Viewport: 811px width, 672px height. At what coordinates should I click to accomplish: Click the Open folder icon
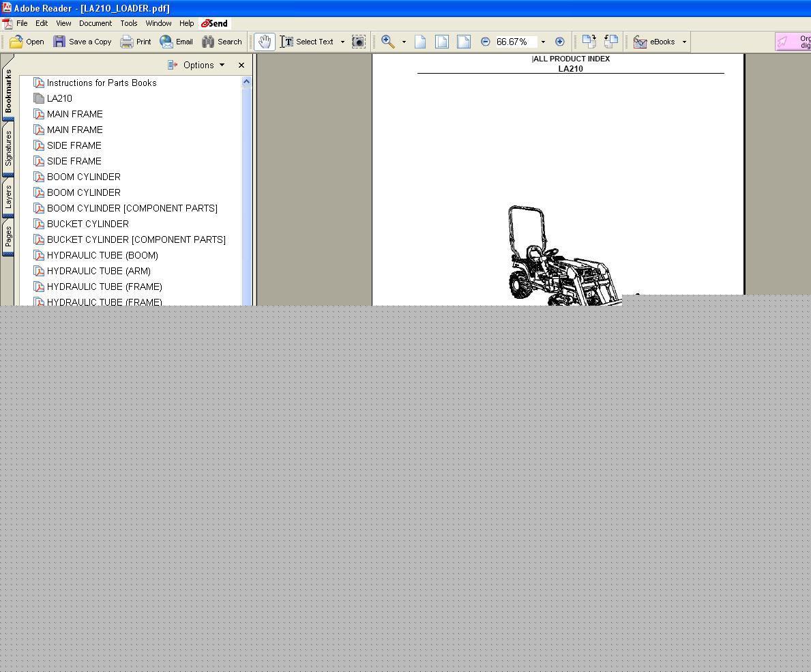[x=16, y=42]
